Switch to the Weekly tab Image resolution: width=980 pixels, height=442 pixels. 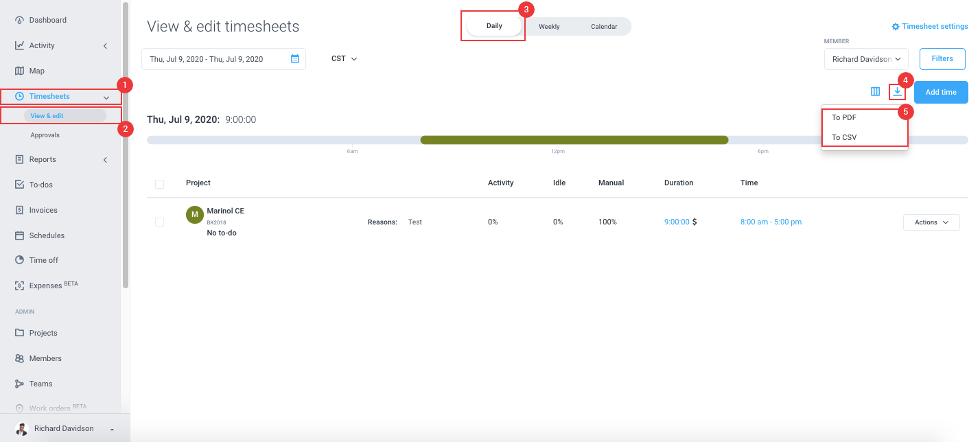click(x=548, y=26)
